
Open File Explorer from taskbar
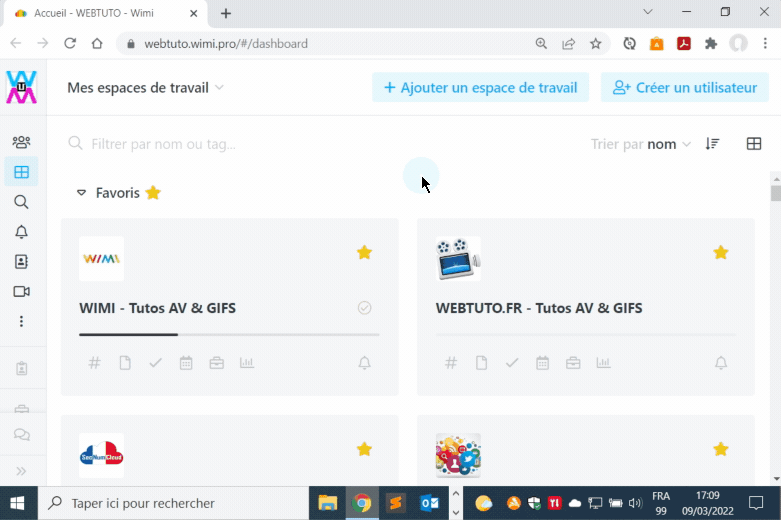click(x=328, y=503)
